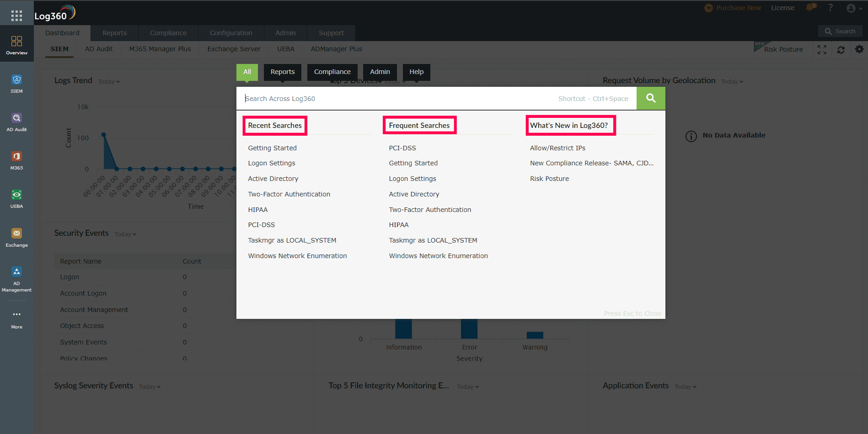Viewport: 868px width, 434px height.
Task: Switch to the Support main tab
Action: click(x=331, y=33)
